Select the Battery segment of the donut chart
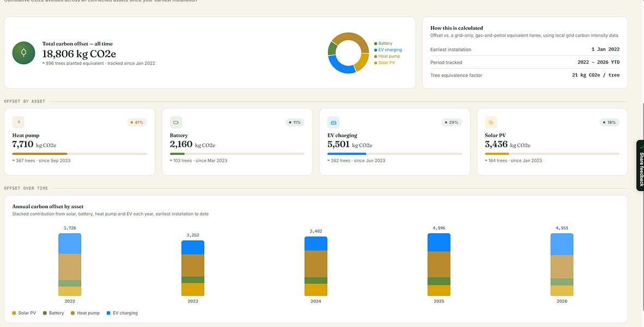 [x=332, y=49]
